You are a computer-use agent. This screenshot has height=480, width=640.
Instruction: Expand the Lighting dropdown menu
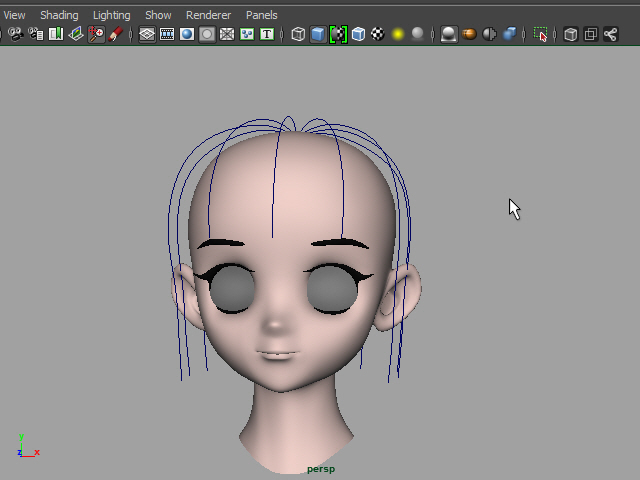pyautogui.click(x=111, y=15)
